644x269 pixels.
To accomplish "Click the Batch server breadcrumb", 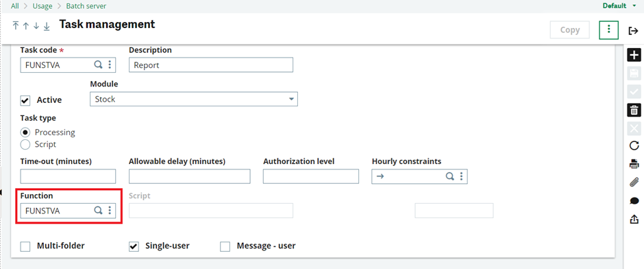I will 86,6.
